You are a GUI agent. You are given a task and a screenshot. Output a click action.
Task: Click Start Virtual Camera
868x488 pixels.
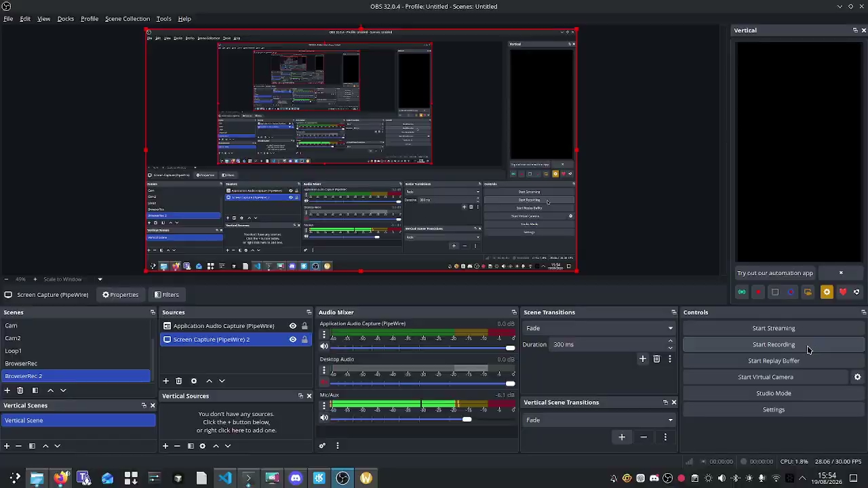pos(766,377)
